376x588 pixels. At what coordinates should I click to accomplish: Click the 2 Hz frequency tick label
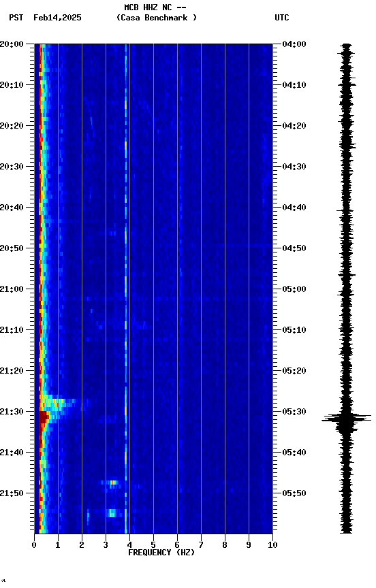82,545
